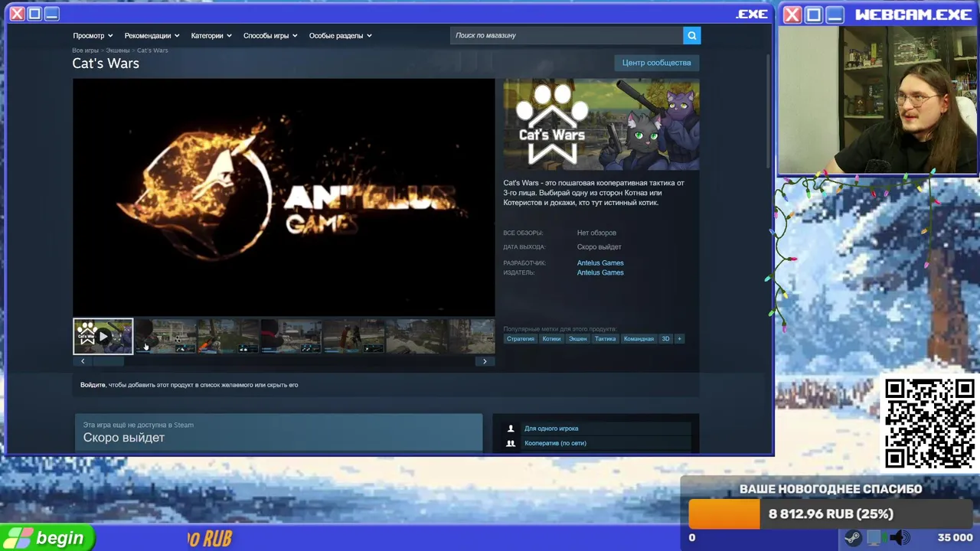Open the Для одного игрока link
Screen dimensions: 980x551
(551, 429)
